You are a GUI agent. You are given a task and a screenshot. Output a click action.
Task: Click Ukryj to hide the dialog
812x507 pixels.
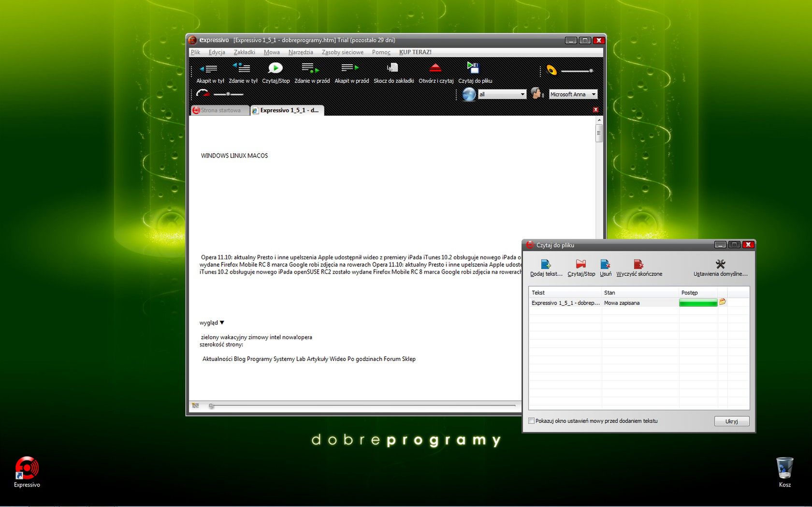731,421
